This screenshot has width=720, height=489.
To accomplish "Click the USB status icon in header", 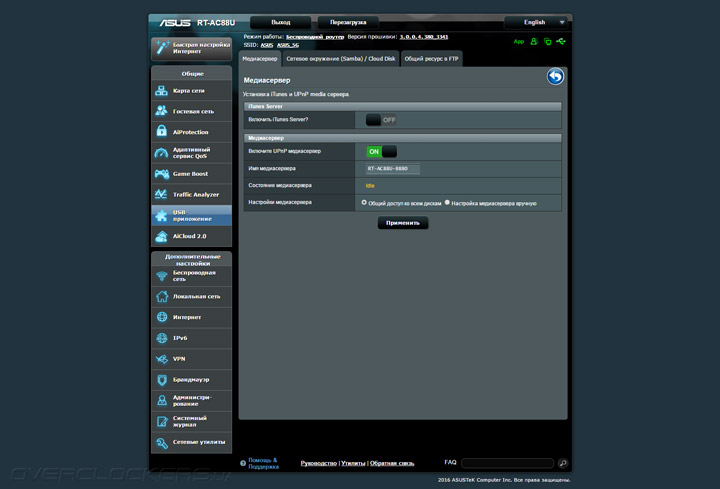I will click(x=562, y=42).
